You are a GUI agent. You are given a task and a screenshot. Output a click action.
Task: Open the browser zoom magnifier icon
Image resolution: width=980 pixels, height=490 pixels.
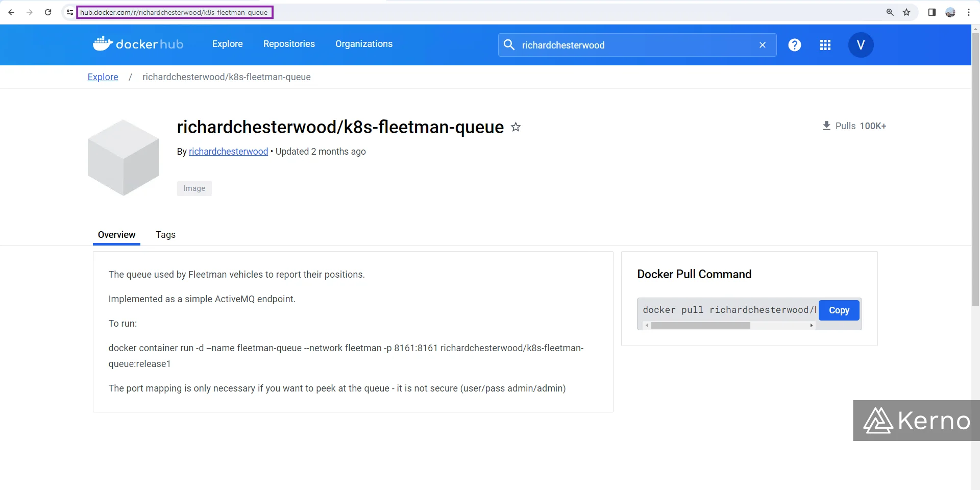tap(890, 12)
